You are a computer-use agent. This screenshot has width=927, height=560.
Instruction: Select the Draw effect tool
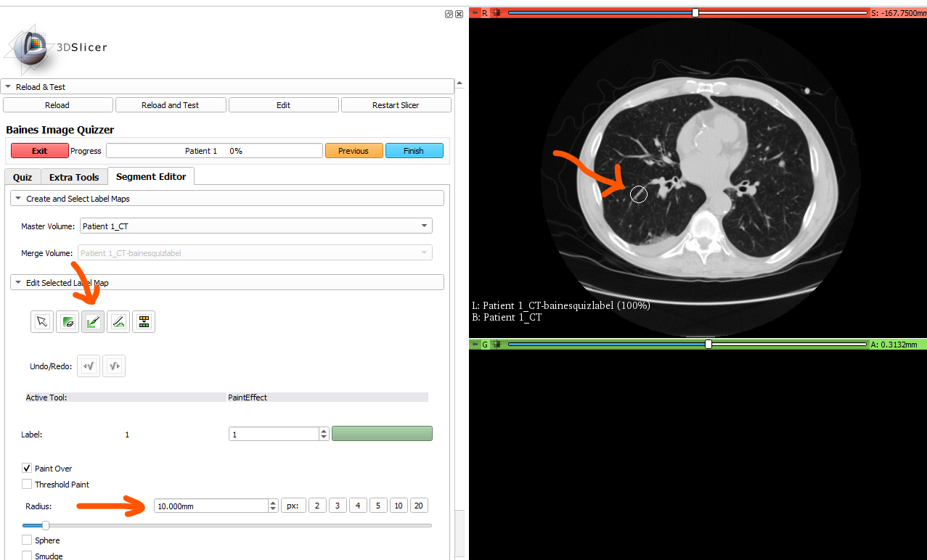pyautogui.click(x=118, y=321)
